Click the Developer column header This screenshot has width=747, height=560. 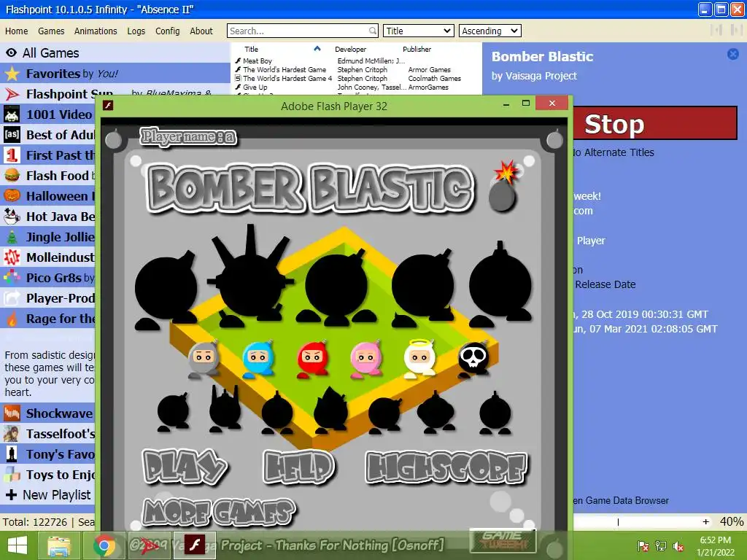(351, 49)
